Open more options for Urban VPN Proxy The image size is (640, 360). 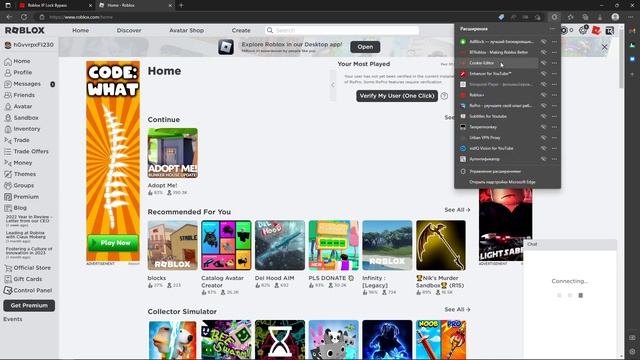click(554, 138)
